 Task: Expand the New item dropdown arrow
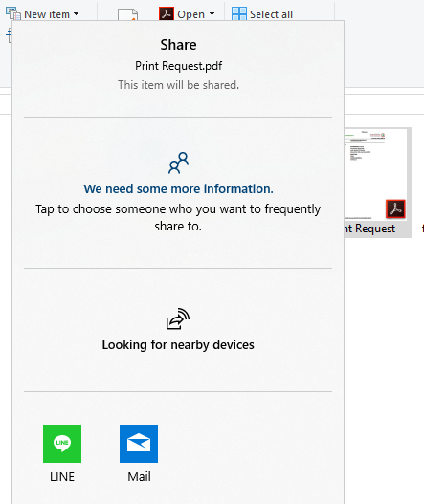(x=76, y=13)
